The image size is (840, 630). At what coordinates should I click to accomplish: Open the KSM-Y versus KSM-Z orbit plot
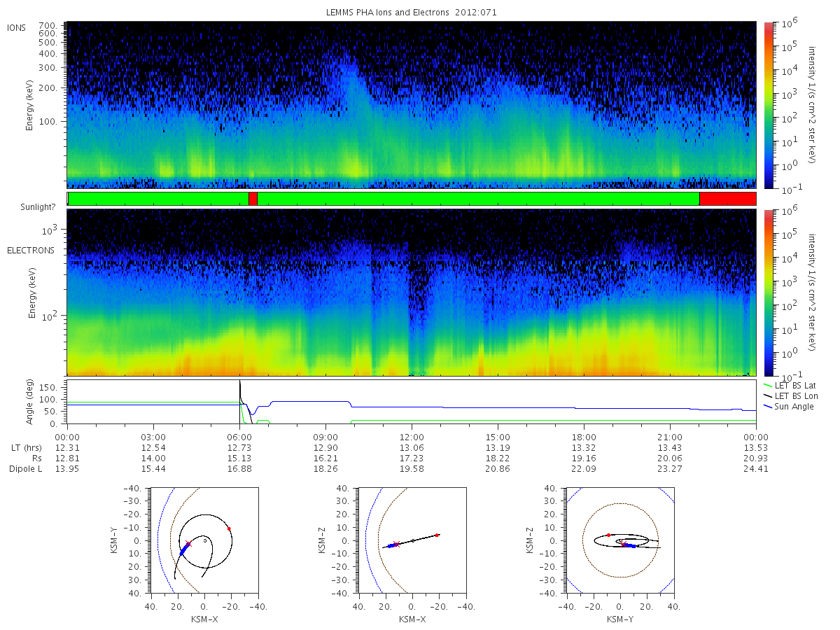tap(620, 540)
